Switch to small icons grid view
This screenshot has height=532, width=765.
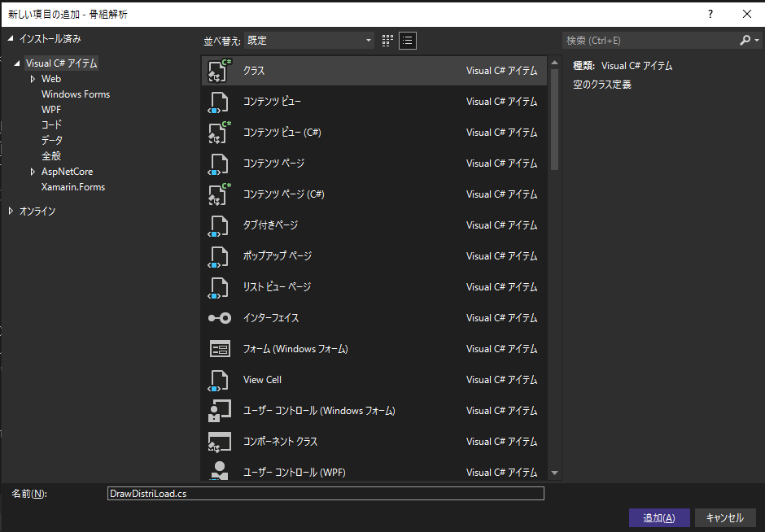point(387,41)
